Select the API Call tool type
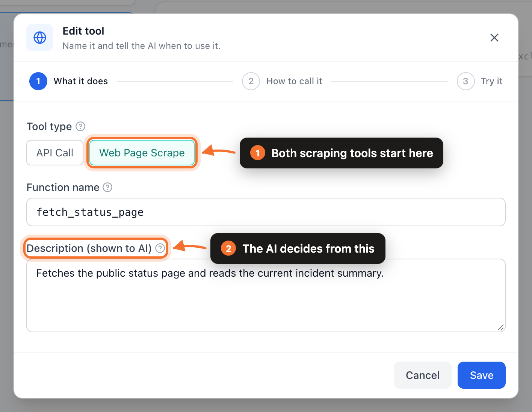 click(55, 153)
